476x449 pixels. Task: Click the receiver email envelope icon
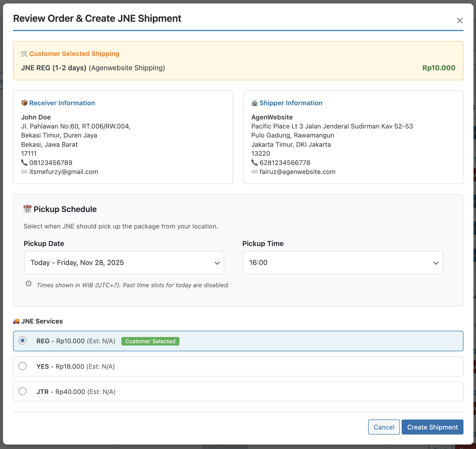pyautogui.click(x=24, y=171)
